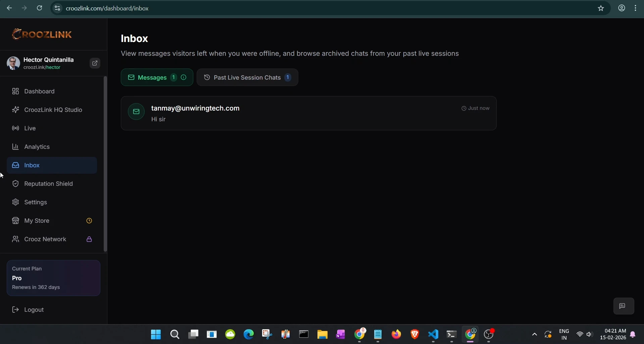Click the locked Crooz Network item
Image resolution: width=644 pixels, height=344 pixels.
tap(46, 239)
